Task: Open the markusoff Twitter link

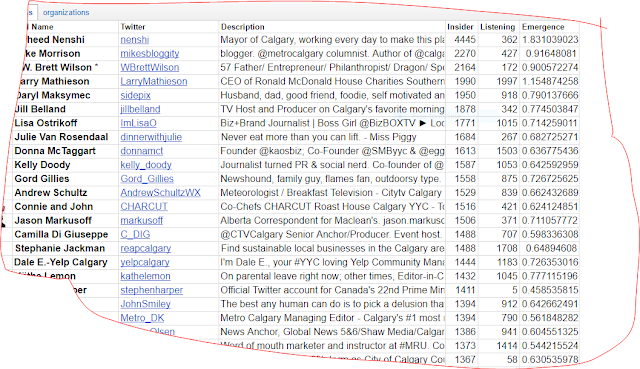Action: click(x=142, y=220)
